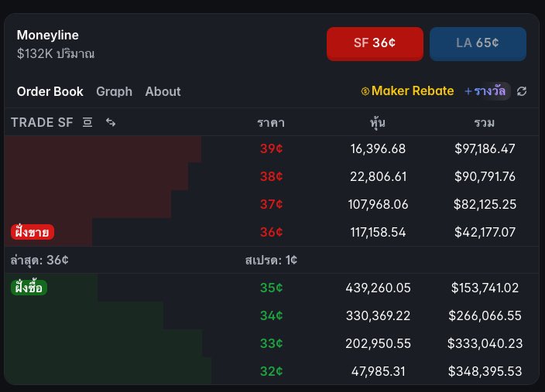The image size is (545, 392).
Task: Select the 33¢ bid price
Action: 272,343
